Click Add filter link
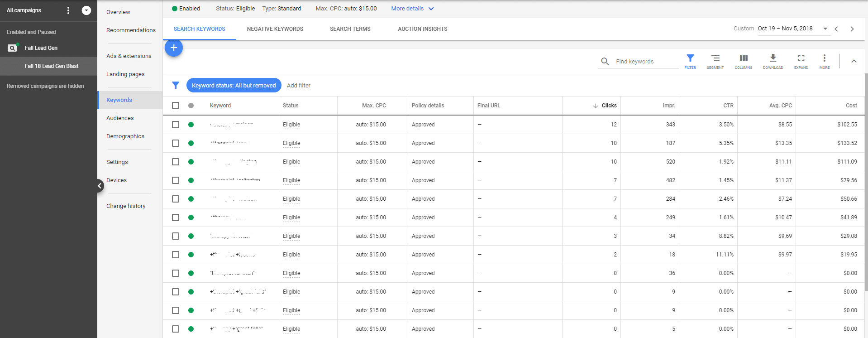 click(299, 86)
